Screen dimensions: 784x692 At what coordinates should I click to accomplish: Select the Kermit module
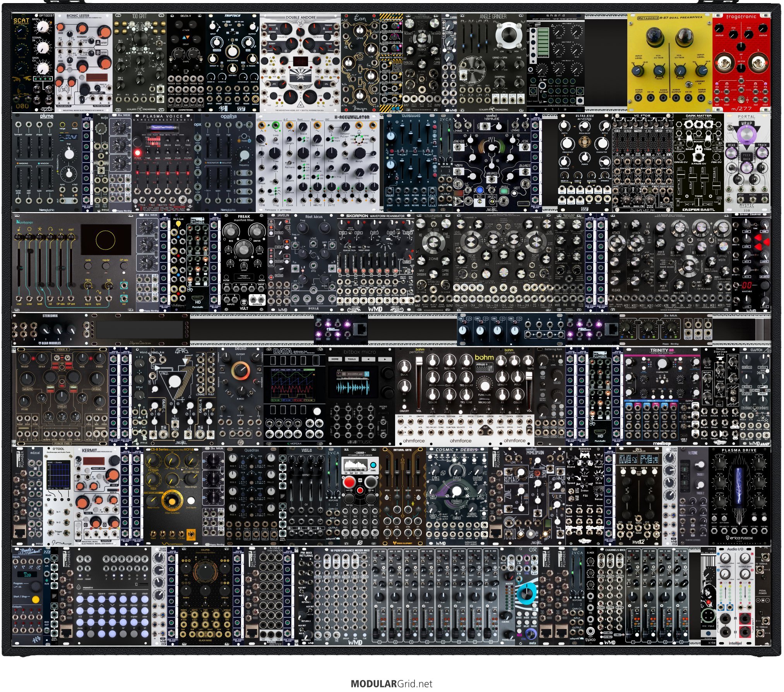point(97,496)
